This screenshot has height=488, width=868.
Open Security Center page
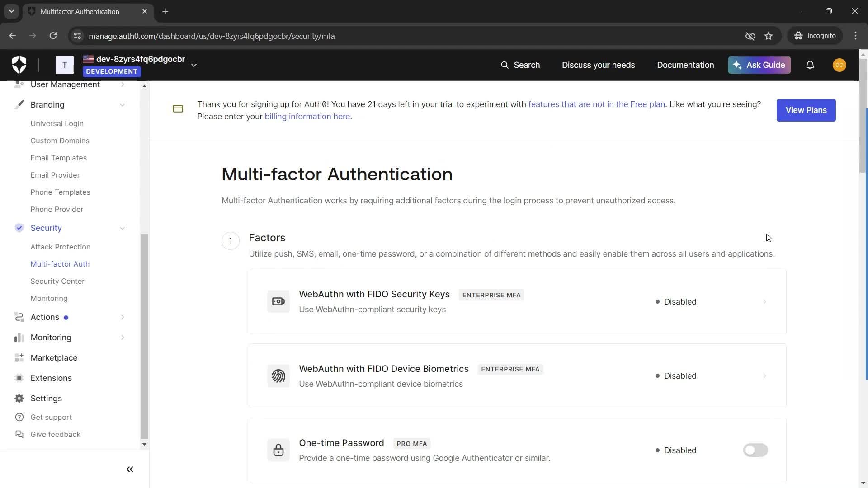57,281
